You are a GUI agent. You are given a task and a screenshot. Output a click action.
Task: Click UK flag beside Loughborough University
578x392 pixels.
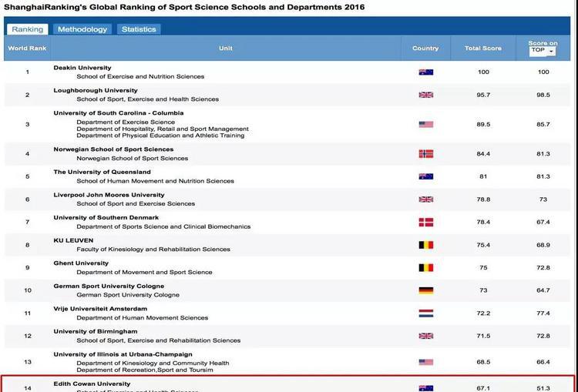[x=425, y=95]
